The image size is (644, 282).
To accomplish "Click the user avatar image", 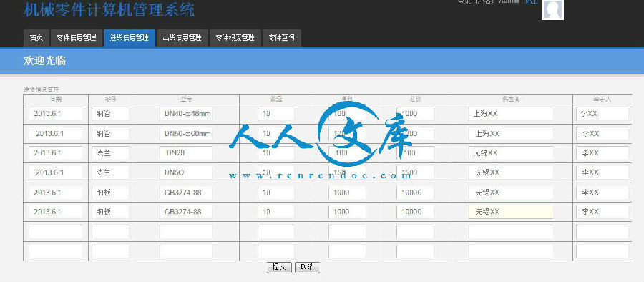I will click(x=553, y=9).
